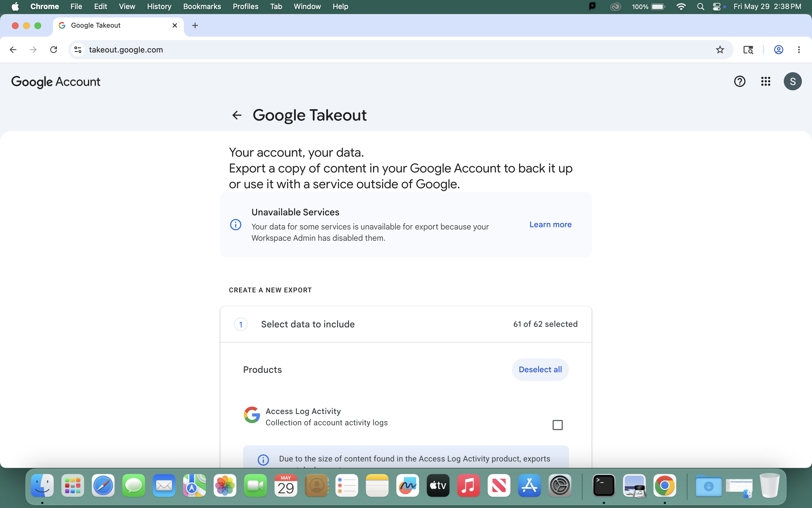Click the info icon beside Unavailable Services
The width and height of the screenshot is (812, 508).
pos(235,224)
